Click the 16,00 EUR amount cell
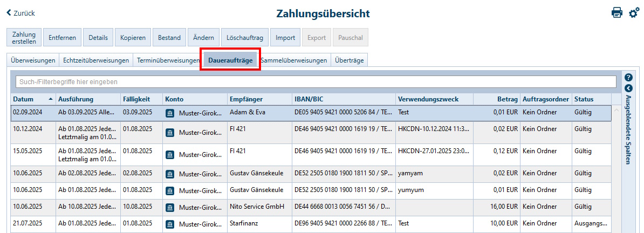Image resolution: width=644 pixels, height=233 pixels. pos(497,208)
